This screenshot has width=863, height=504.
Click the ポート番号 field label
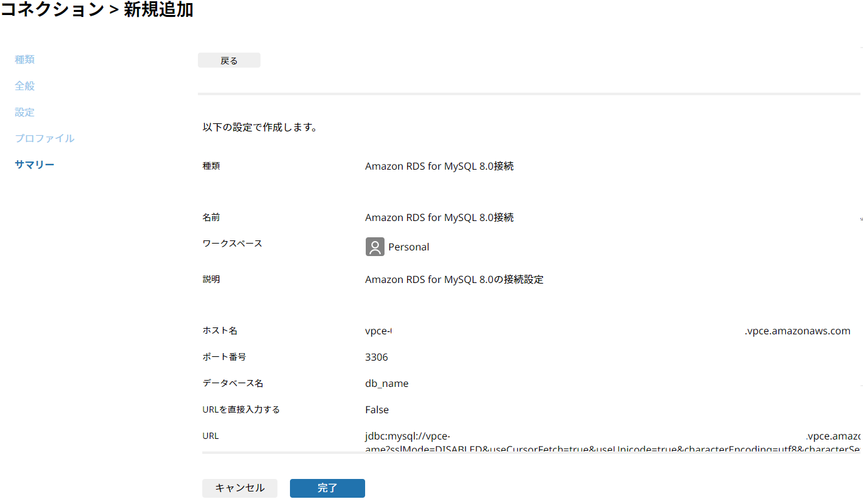(224, 357)
